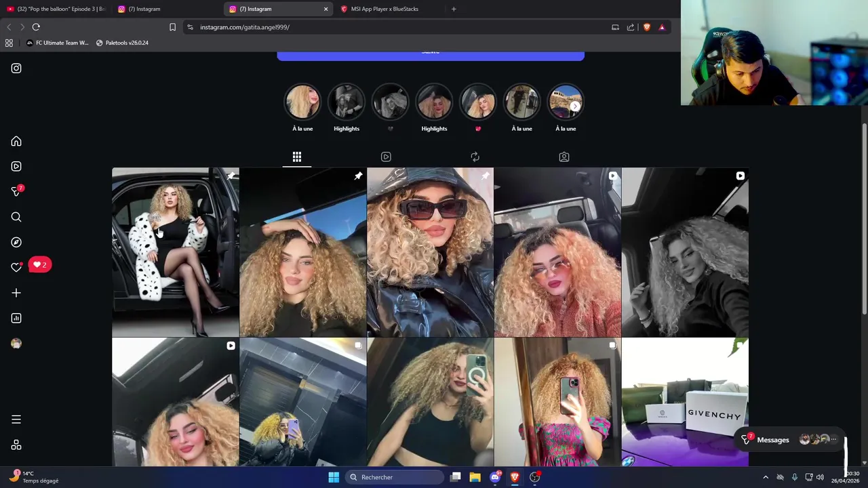
Task: Open the second 'Highlights' story highlight
Action: click(434, 102)
